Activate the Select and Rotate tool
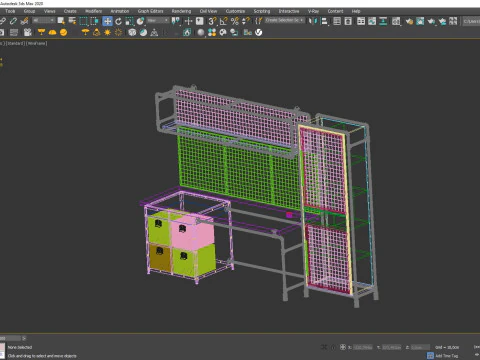 118,21
